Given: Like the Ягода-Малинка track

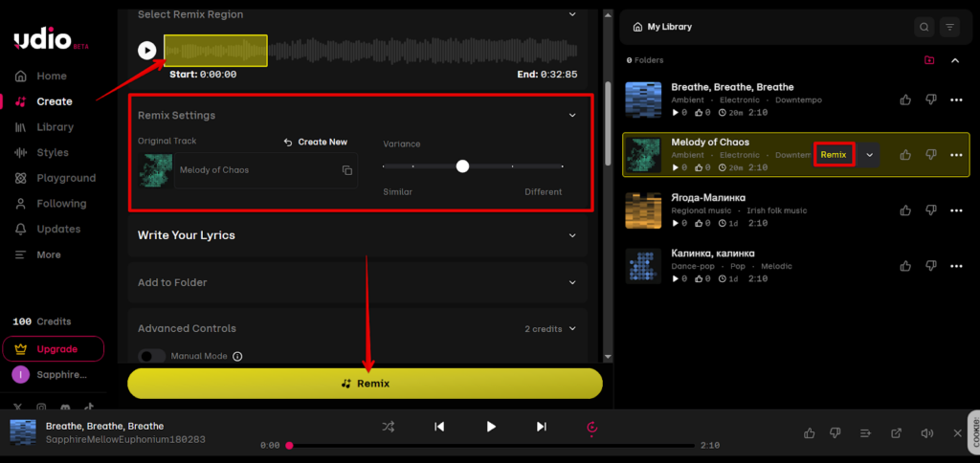Looking at the screenshot, I should point(905,210).
